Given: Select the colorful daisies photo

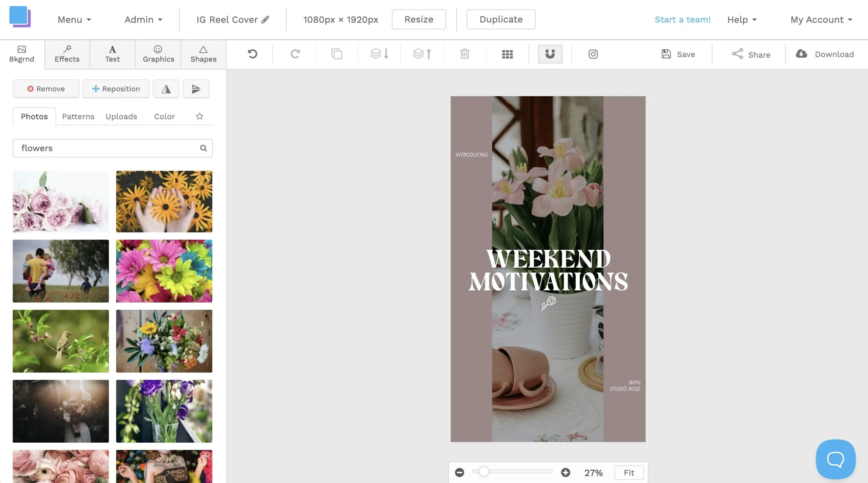Looking at the screenshot, I should click(164, 271).
